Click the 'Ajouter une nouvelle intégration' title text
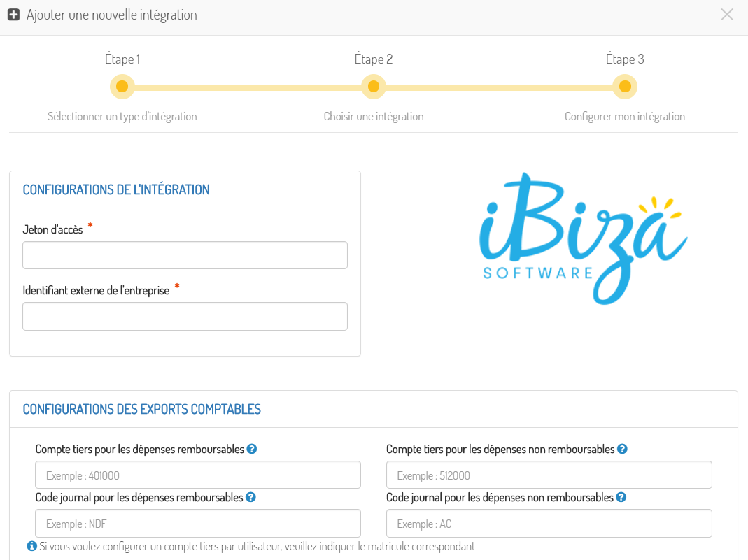Viewport: 748px width, 560px height. point(112,15)
